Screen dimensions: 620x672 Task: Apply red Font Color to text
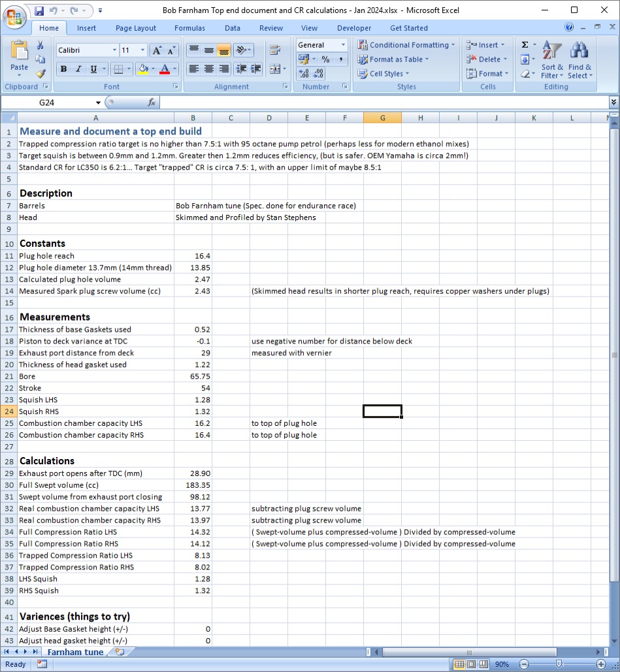164,69
